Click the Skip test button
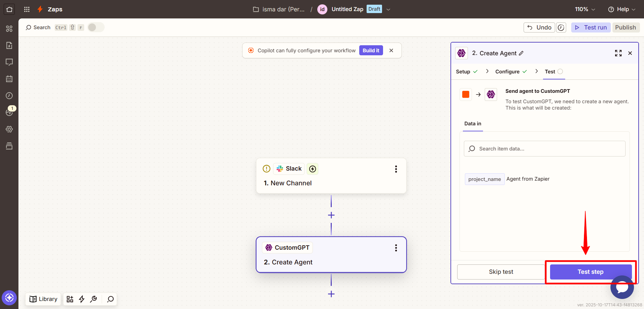644x309 pixels. pos(501,272)
